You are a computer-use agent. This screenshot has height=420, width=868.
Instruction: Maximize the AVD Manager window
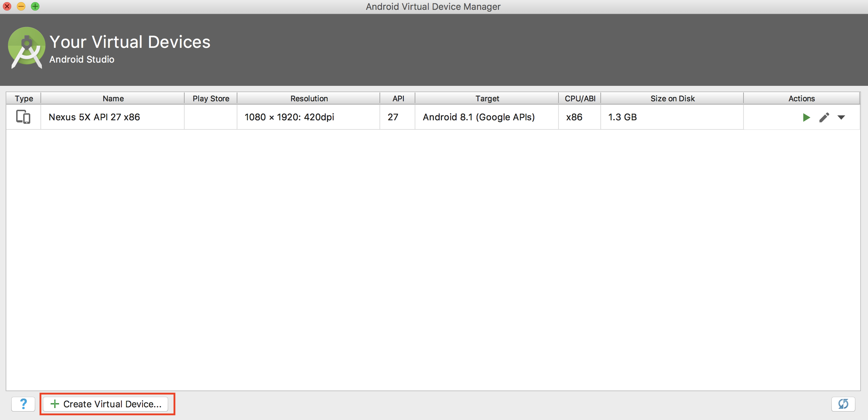[35, 6]
